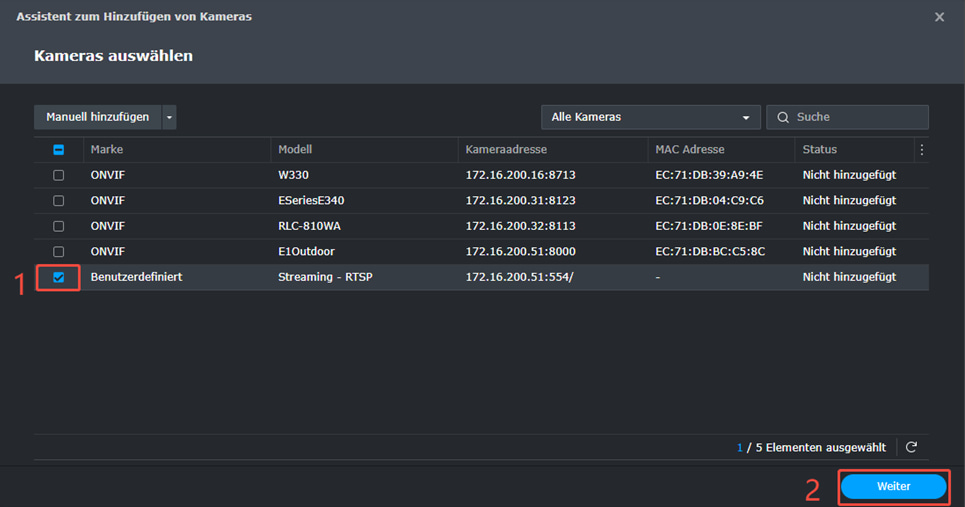Click address 172.16.200.32:8113

pos(521,226)
